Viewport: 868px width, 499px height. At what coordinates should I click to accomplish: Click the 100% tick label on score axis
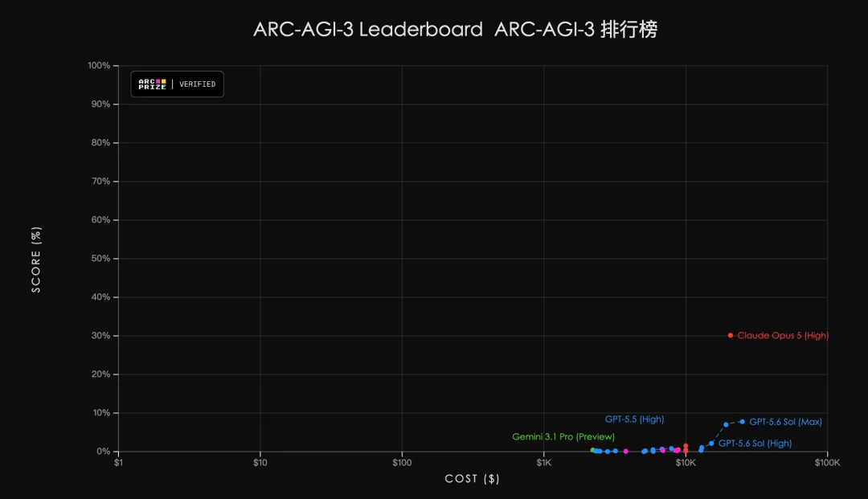click(99, 65)
